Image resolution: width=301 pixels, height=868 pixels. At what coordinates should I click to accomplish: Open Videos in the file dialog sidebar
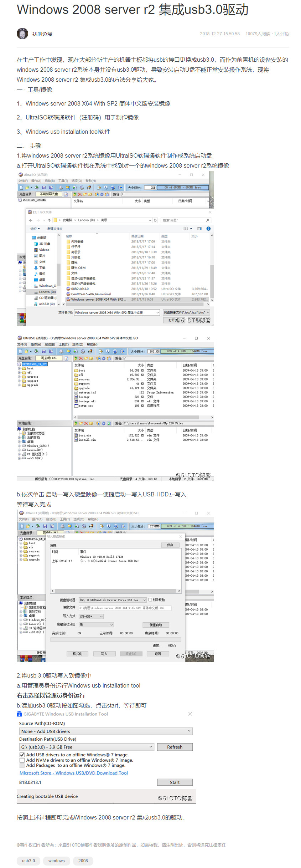click(x=42, y=250)
